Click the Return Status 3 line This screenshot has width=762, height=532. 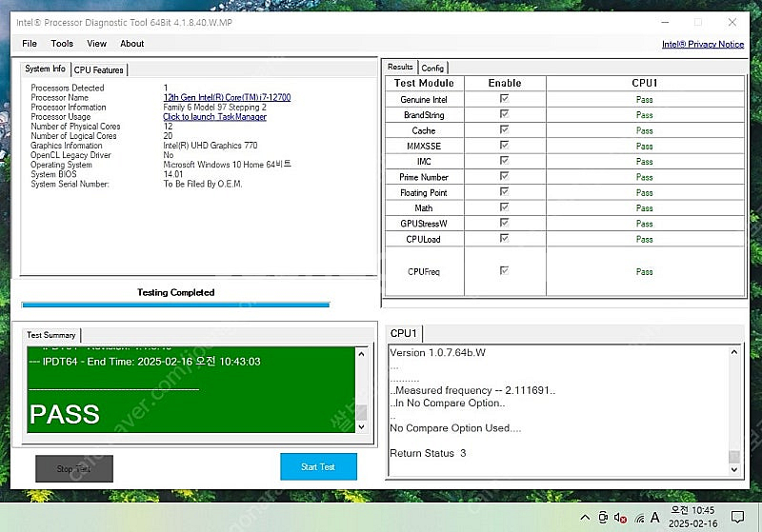click(428, 453)
